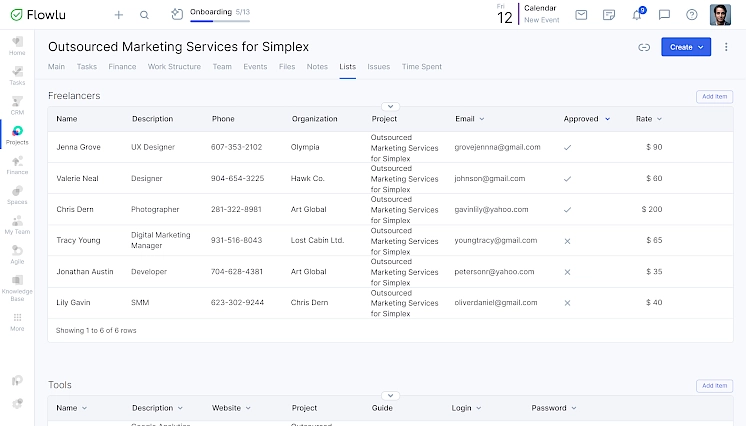The height and width of the screenshot is (426, 746).
Task: Switch to the Work Structure tab
Action: pos(174,67)
